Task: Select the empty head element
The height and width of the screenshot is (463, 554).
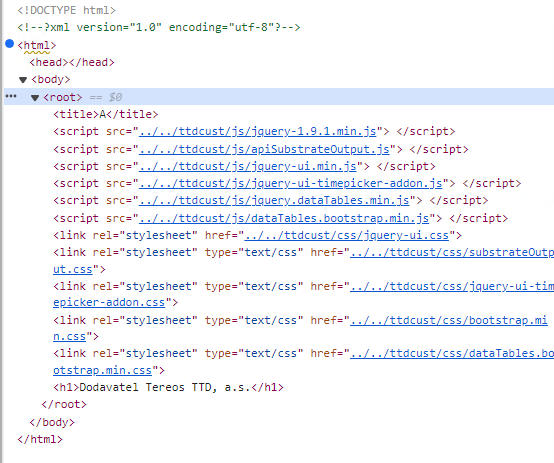Action: [72, 62]
